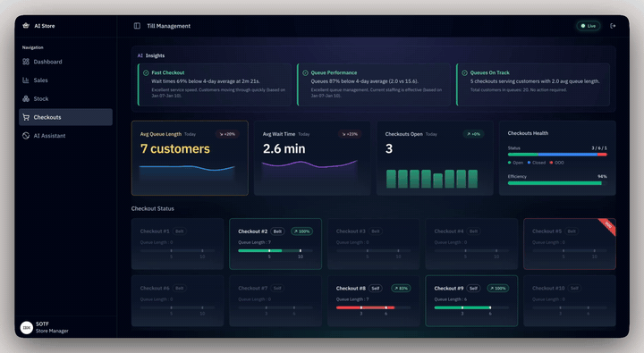Click the Checkouts Health heading
Image resolution: width=644 pixels, height=353 pixels.
tap(528, 133)
